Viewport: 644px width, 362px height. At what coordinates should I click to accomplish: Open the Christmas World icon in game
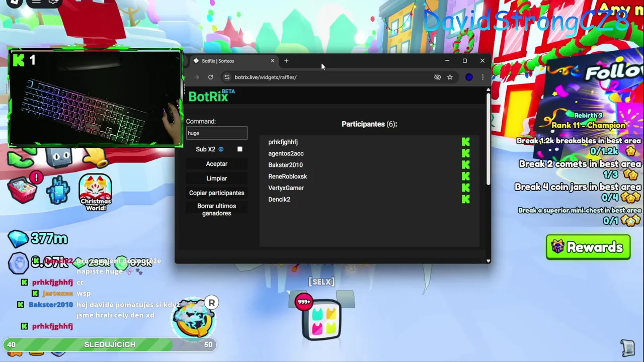(x=96, y=193)
